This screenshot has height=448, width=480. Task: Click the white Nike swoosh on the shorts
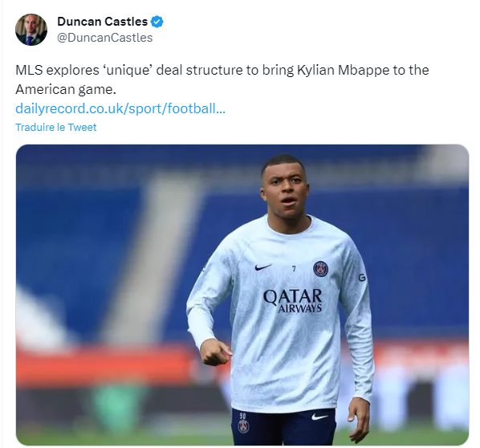pos(320,417)
